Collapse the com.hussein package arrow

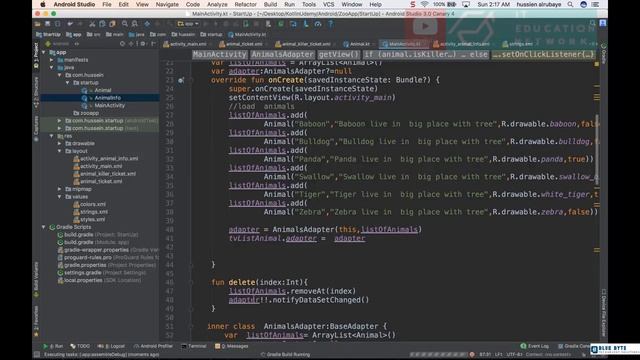(x=60, y=75)
